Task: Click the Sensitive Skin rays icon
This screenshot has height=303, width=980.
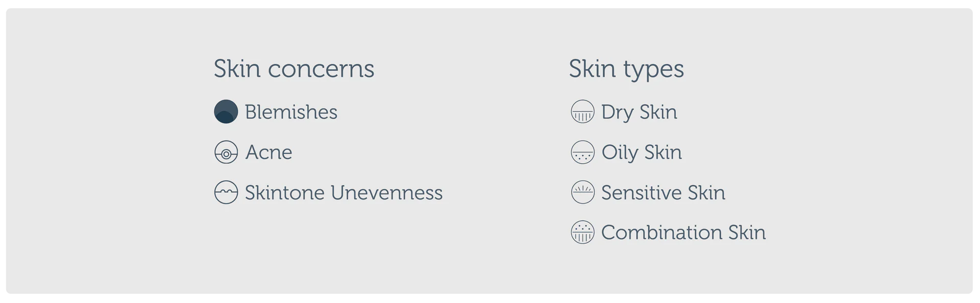Action: [x=582, y=192]
